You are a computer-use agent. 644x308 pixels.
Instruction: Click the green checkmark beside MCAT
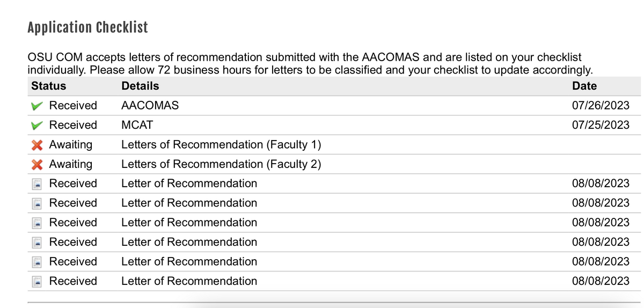37,125
